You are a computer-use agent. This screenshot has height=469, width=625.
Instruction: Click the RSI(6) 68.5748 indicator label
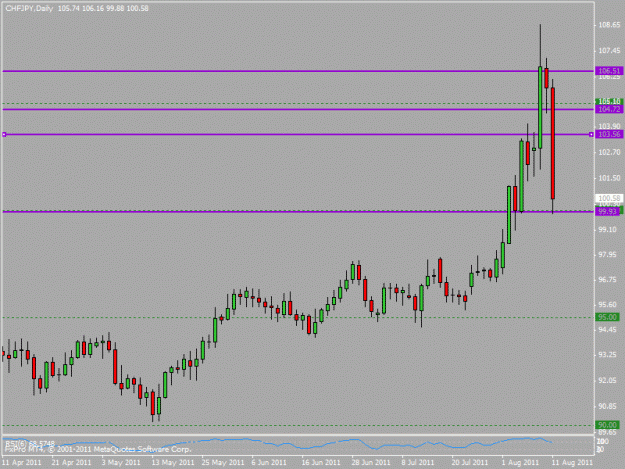[30, 443]
